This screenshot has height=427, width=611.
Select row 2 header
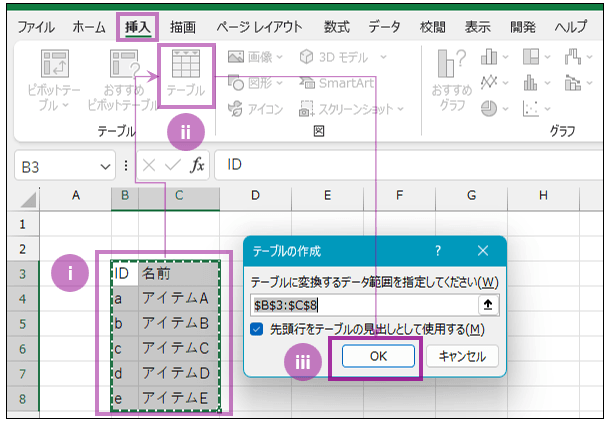(23, 249)
